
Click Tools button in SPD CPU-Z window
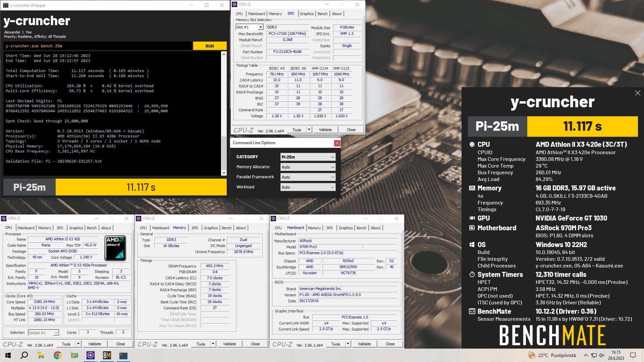[x=297, y=130]
